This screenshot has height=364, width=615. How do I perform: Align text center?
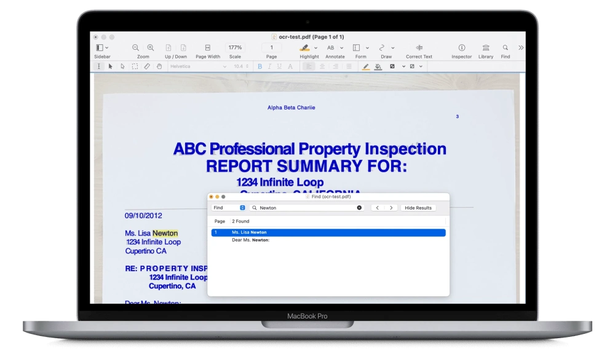322,66
